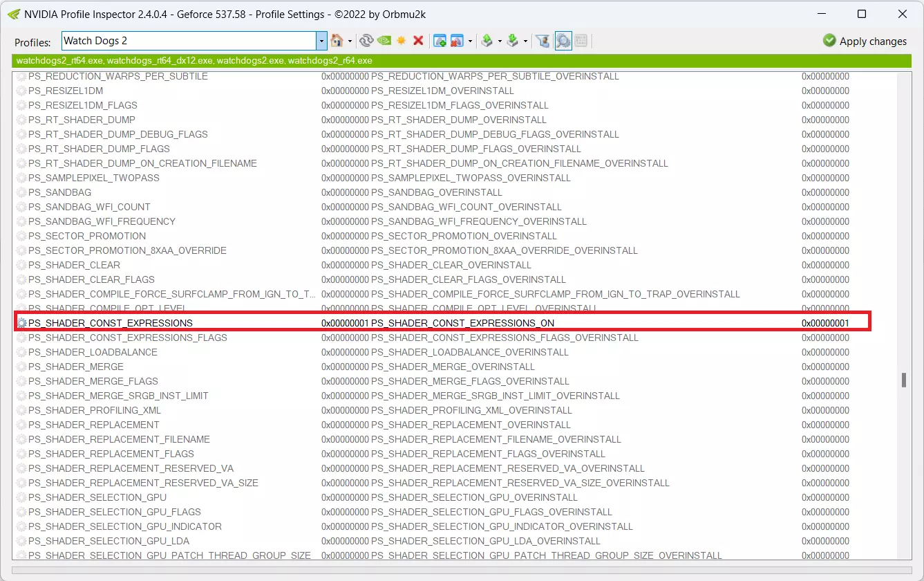The height and width of the screenshot is (581, 924).
Task: Select the PS_SHADER_CONST_EXPRESSIONS setting row
Action: pyautogui.click(x=442, y=323)
